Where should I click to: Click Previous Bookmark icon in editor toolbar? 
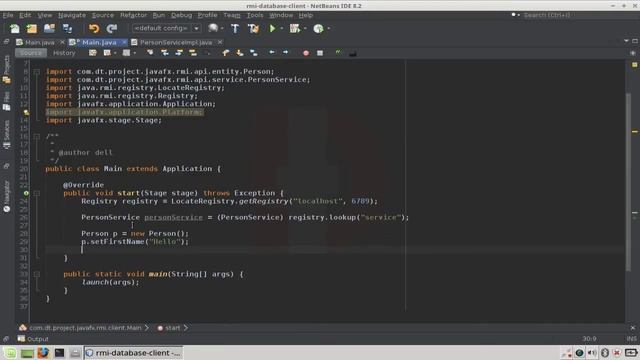click(225, 53)
